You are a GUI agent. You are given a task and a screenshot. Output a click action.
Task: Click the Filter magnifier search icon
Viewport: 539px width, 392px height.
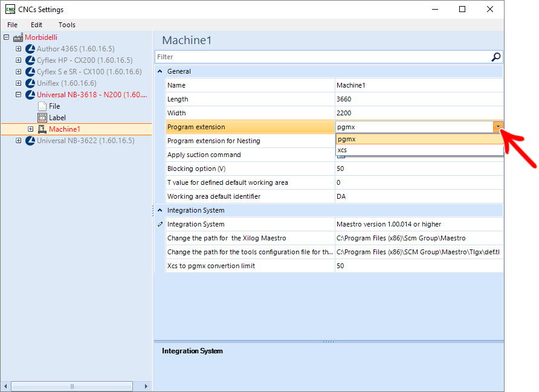tap(495, 57)
